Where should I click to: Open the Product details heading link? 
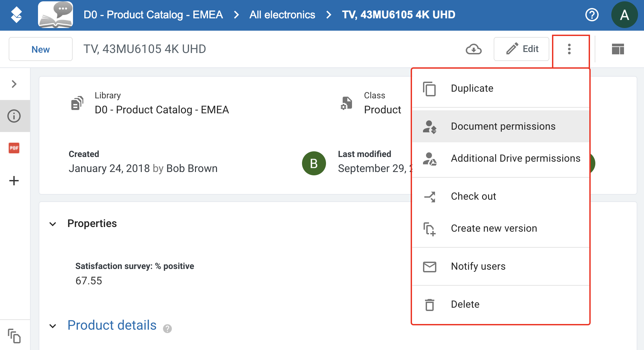pos(112,325)
